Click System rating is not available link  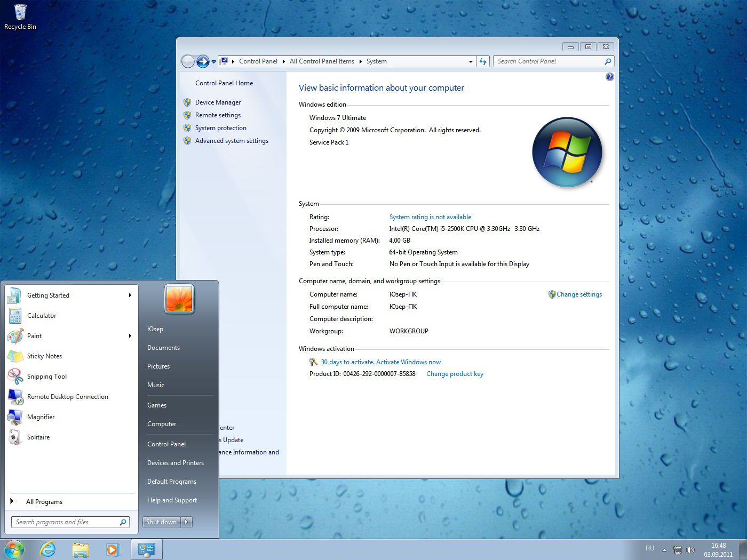430,217
